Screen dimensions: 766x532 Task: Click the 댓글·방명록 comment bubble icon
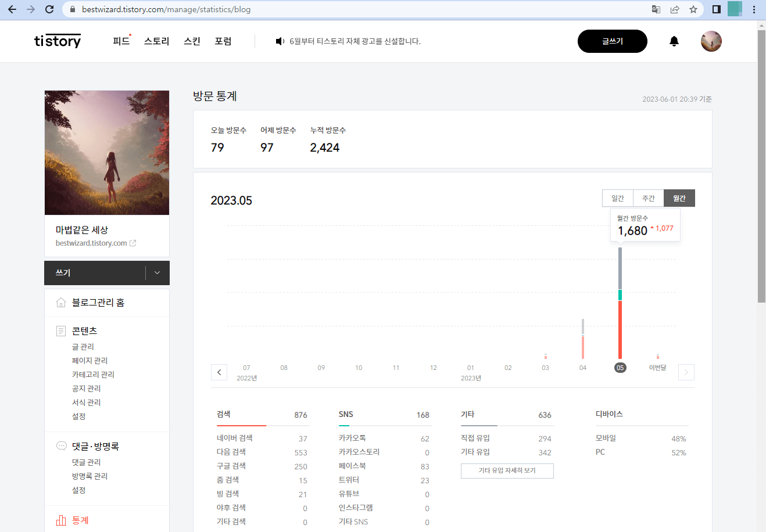point(61,445)
